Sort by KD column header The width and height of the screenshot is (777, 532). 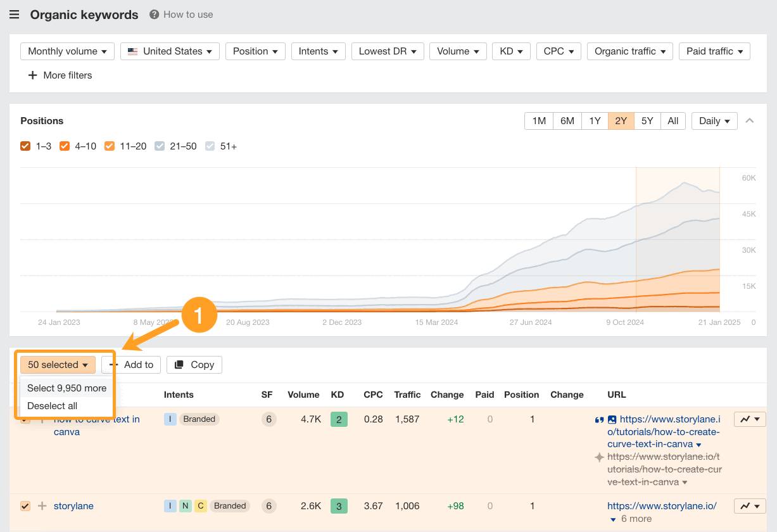338,395
